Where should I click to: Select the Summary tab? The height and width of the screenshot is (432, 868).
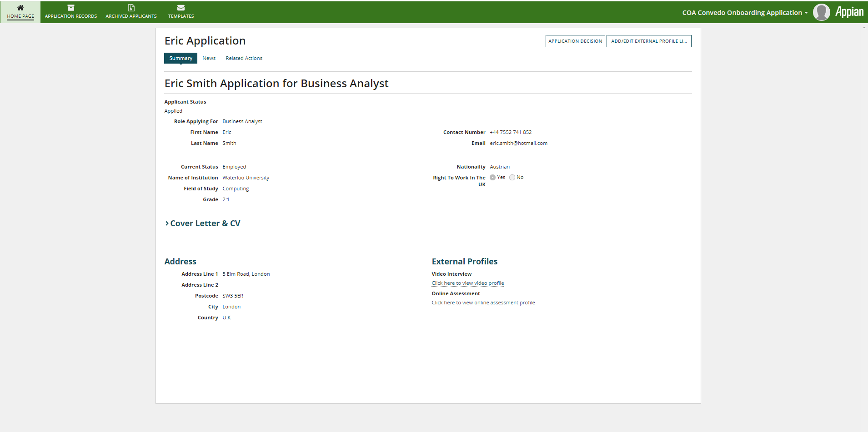(x=181, y=58)
